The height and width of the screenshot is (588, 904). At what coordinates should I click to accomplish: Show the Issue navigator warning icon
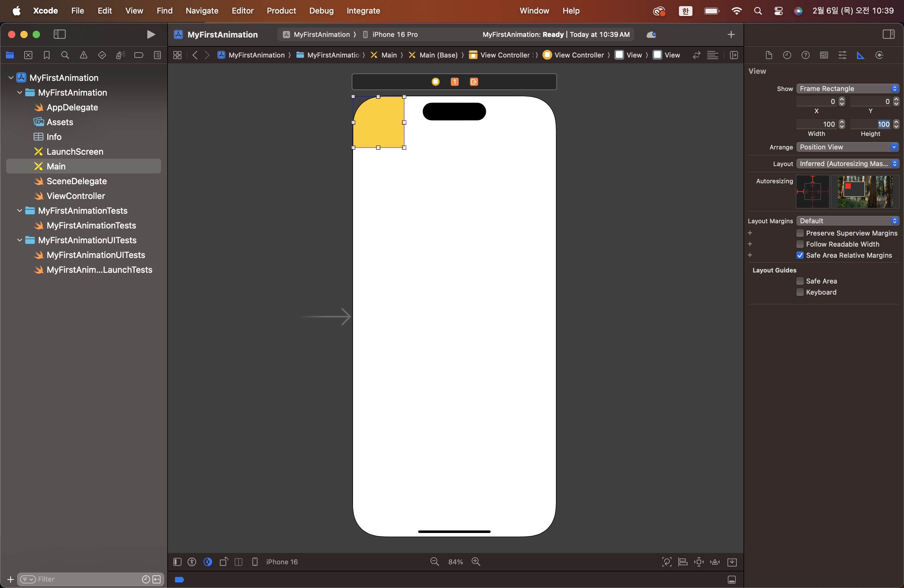pos(84,55)
